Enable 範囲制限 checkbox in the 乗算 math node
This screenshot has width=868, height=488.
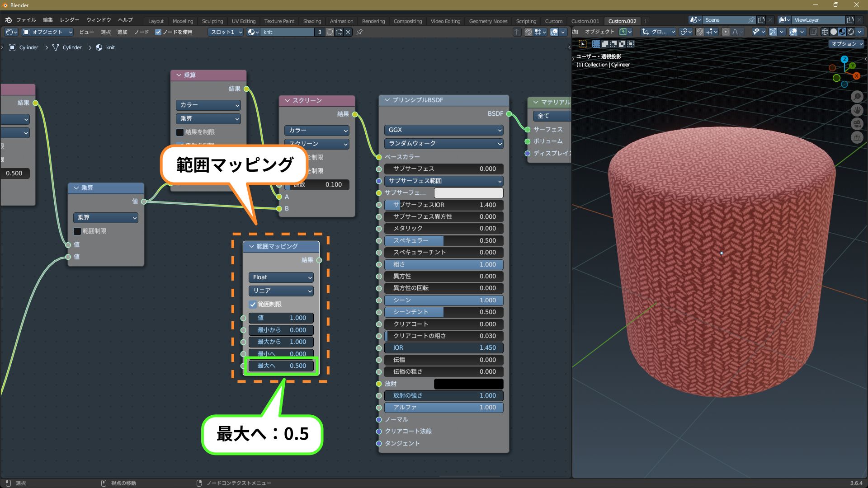77,231
